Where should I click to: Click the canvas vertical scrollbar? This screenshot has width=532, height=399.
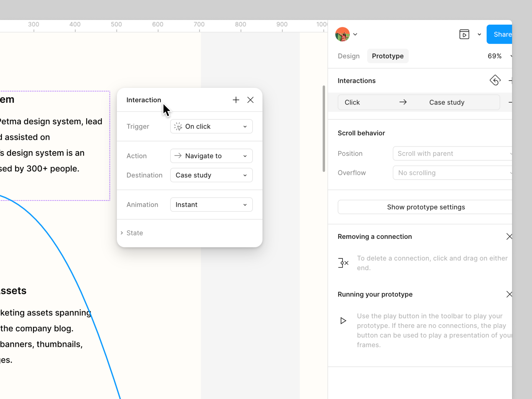click(324, 129)
